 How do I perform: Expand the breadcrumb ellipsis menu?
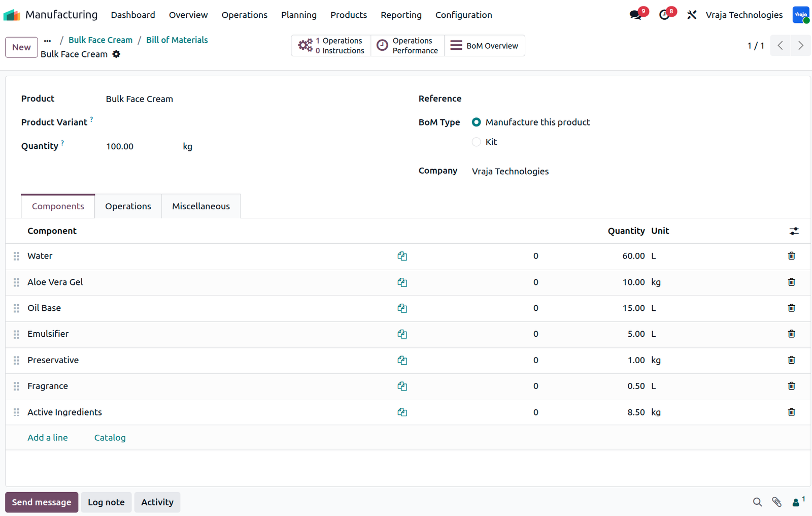coord(47,41)
